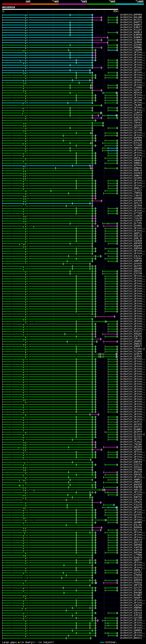Open hit UniRef100_Q98TE9
Image resolution: width=146 pixels, height=644 pixels.
tap(131, 120)
